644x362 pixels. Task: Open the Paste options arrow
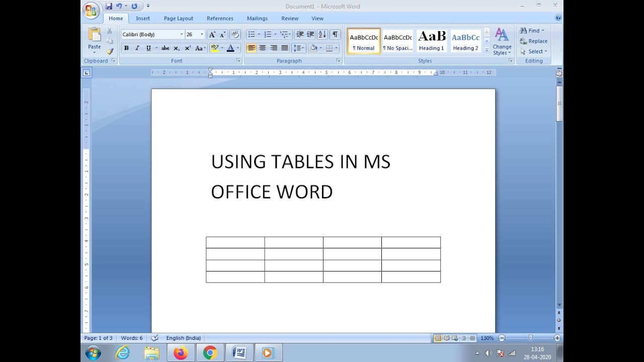point(95,53)
